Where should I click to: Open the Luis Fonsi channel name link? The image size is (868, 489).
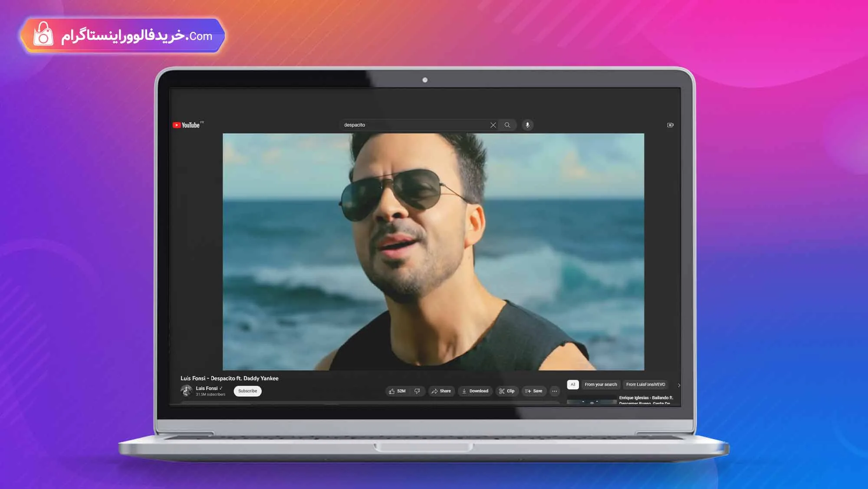(207, 388)
